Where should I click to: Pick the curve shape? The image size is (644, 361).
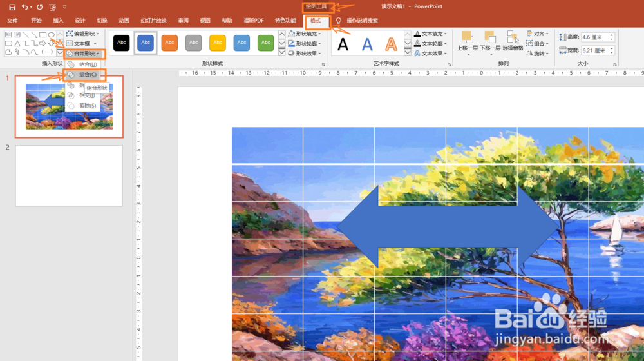pos(34,52)
